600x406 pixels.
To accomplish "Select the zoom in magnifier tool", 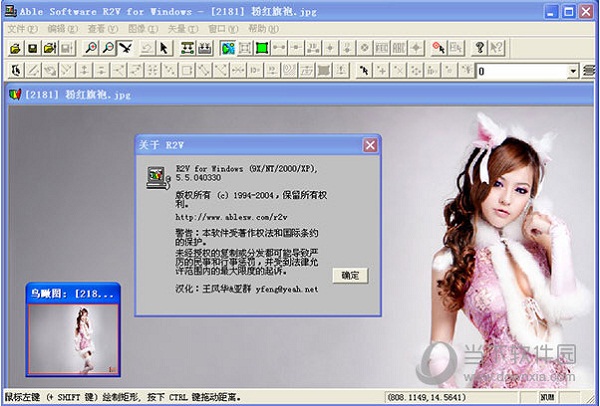I will pyautogui.click(x=91, y=48).
